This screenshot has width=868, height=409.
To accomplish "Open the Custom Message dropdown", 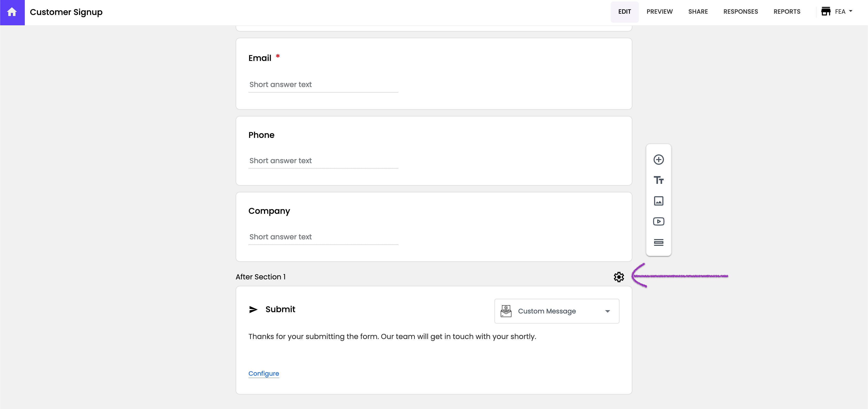I will tap(556, 311).
